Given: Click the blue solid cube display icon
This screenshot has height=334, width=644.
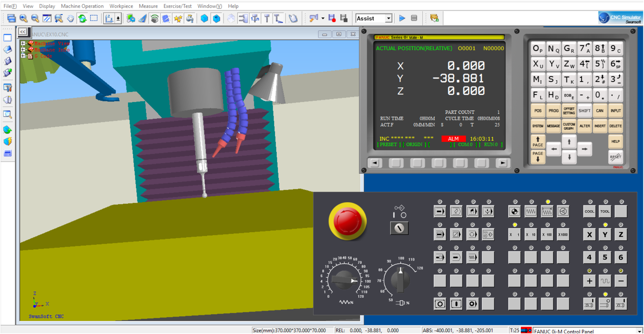Looking at the screenshot, I should 204,18.
